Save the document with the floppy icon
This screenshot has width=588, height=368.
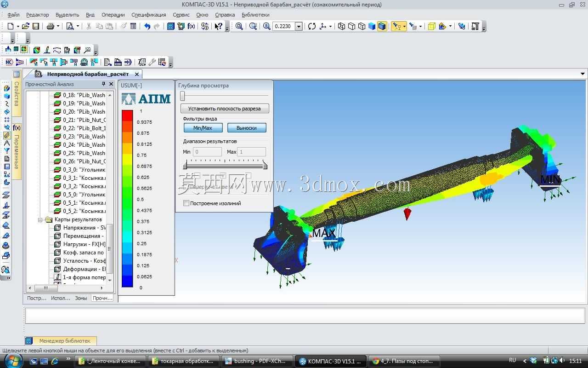pyautogui.click(x=36, y=26)
